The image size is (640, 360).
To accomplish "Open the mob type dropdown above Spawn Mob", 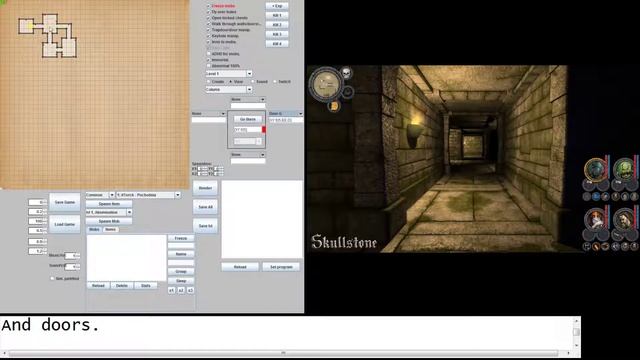I will (109, 212).
